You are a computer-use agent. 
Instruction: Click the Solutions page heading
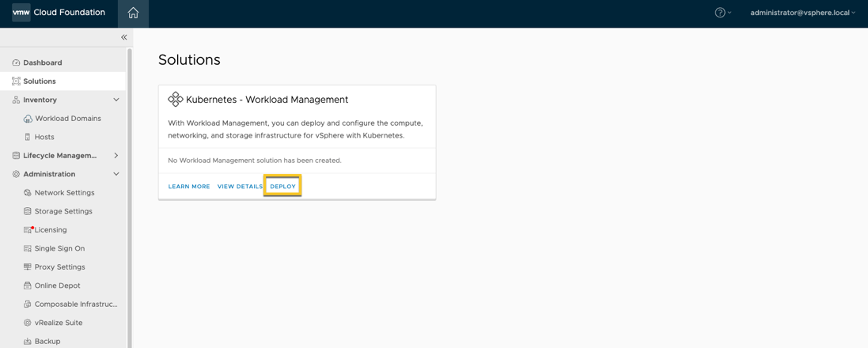189,60
